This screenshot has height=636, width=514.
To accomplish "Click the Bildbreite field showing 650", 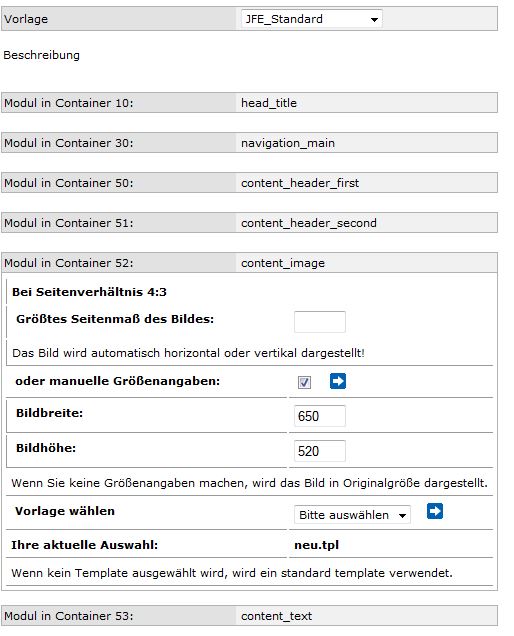I will tap(320, 416).
